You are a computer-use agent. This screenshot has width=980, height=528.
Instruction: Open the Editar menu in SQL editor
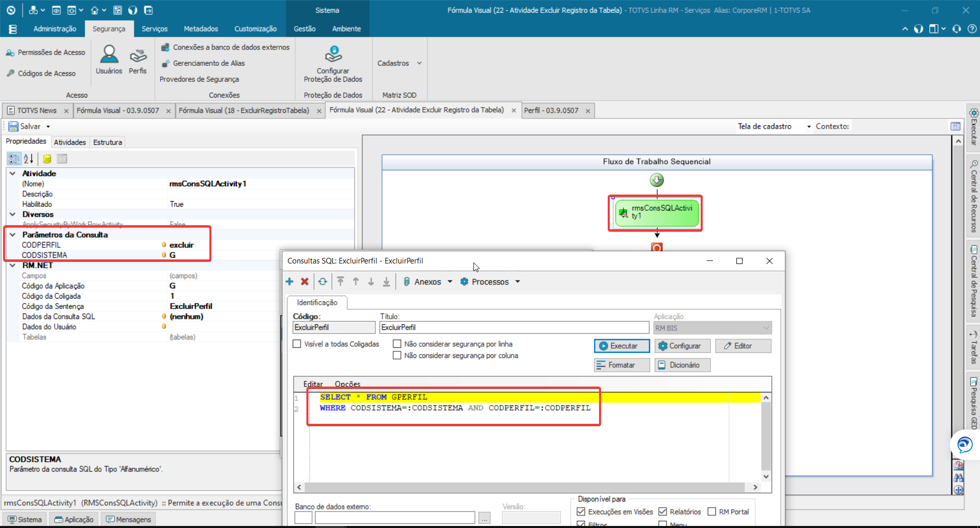coord(313,384)
